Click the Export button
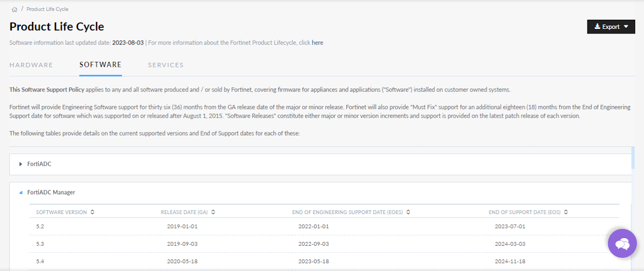This screenshot has height=272, width=644. [x=611, y=27]
